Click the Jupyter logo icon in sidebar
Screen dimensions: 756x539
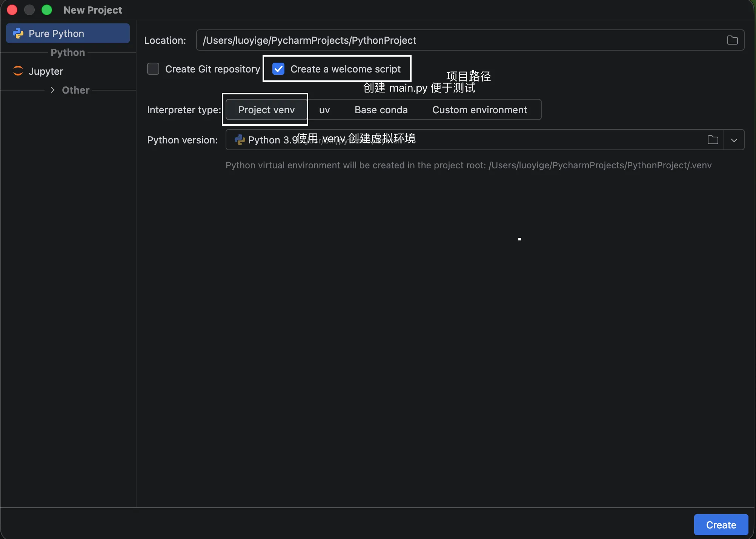pyautogui.click(x=18, y=71)
